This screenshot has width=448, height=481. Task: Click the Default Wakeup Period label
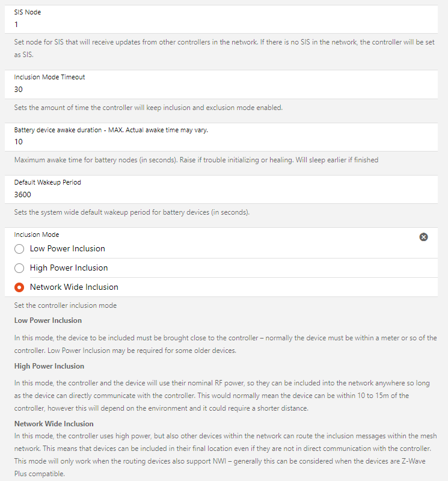48,182
